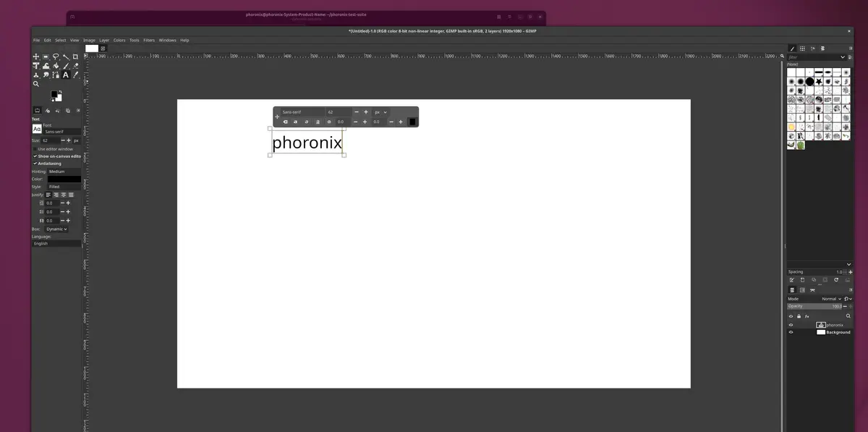Hide the phoronix text layer
The height and width of the screenshot is (432, 868).
pyautogui.click(x=791, y=325)
